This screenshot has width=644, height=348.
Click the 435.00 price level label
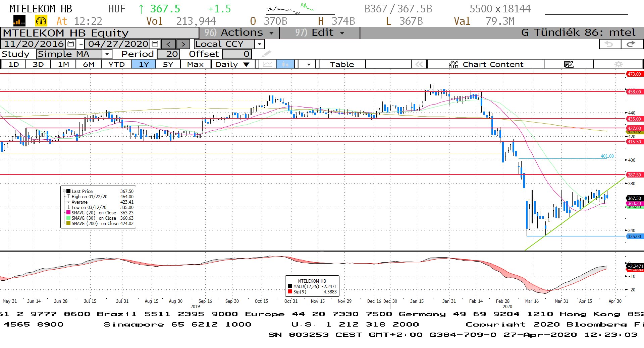[x=634, y=119]
